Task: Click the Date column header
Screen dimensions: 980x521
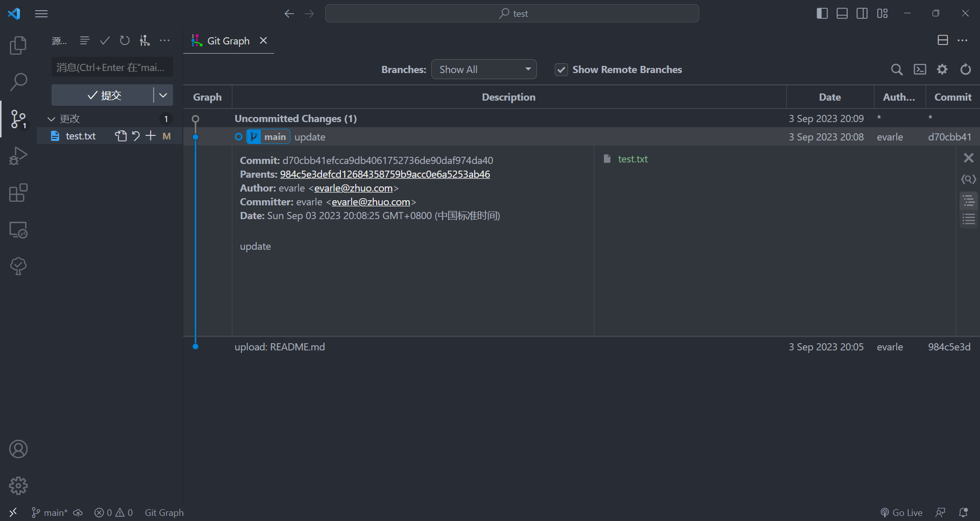Action: click(830, 97)
